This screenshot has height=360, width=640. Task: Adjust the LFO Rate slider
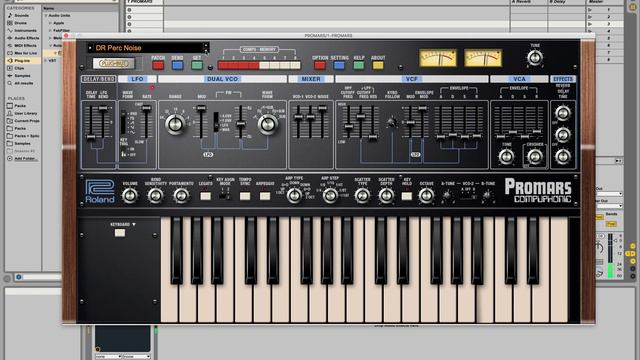[146, 109]
